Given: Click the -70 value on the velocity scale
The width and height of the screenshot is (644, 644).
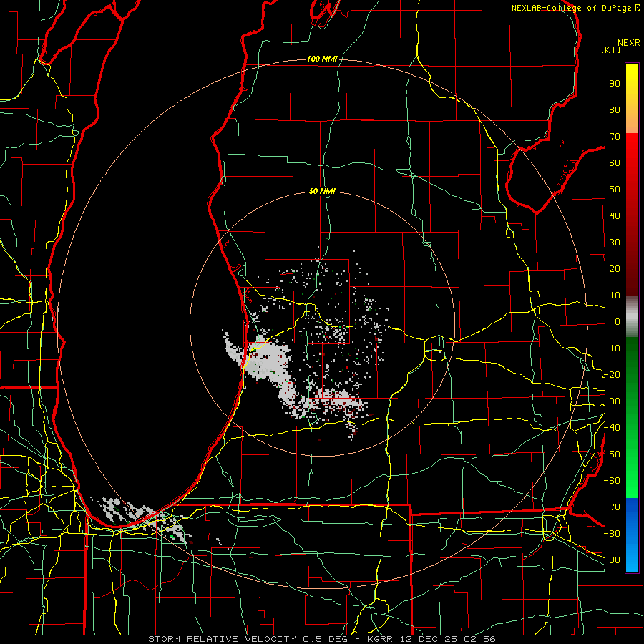Looking at the screenshot, I should [612, 507].
